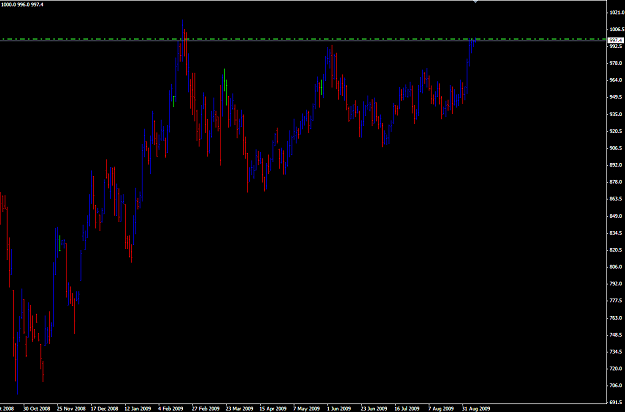Click the 792.0 price scale label
The width and height of the screenshot is (625, 412).
[x=616, y=284]
